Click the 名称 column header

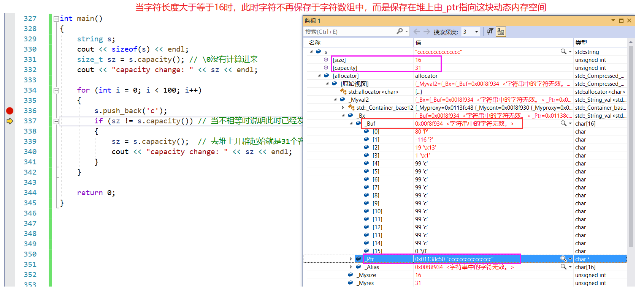click(315, 43)
